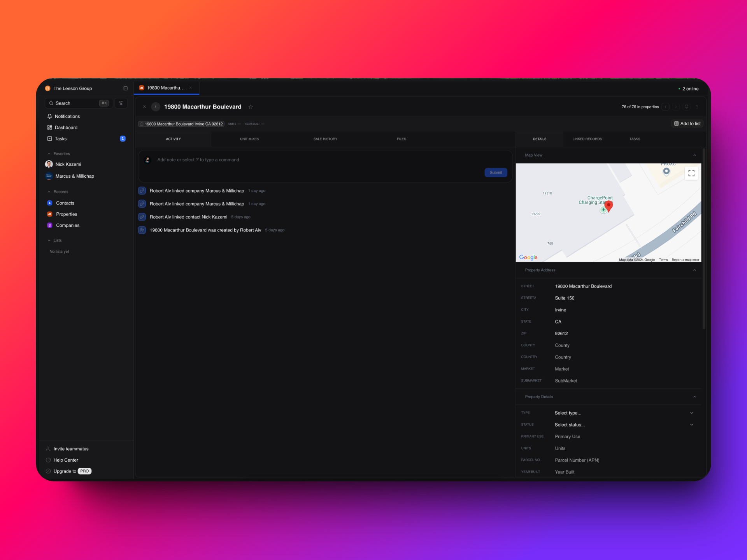The height and width of the screenshot is (560, 747).
Task: Switch to the Linked Records tab
Action: pyautogui.click(x=587, y=139)
